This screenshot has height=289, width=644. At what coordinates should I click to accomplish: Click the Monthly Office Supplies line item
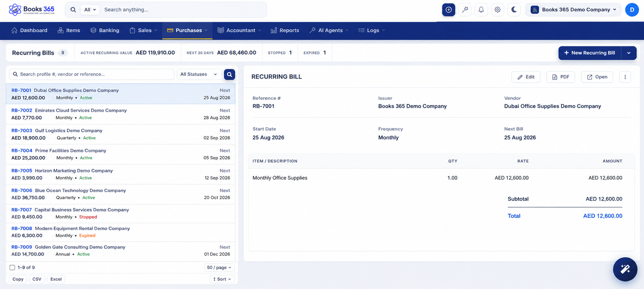280,178
